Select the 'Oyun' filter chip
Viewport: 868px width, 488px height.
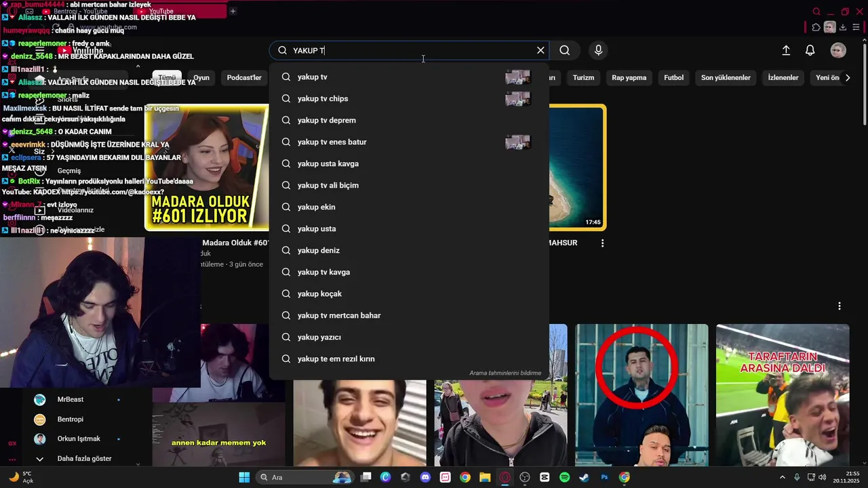click(201, 77)
